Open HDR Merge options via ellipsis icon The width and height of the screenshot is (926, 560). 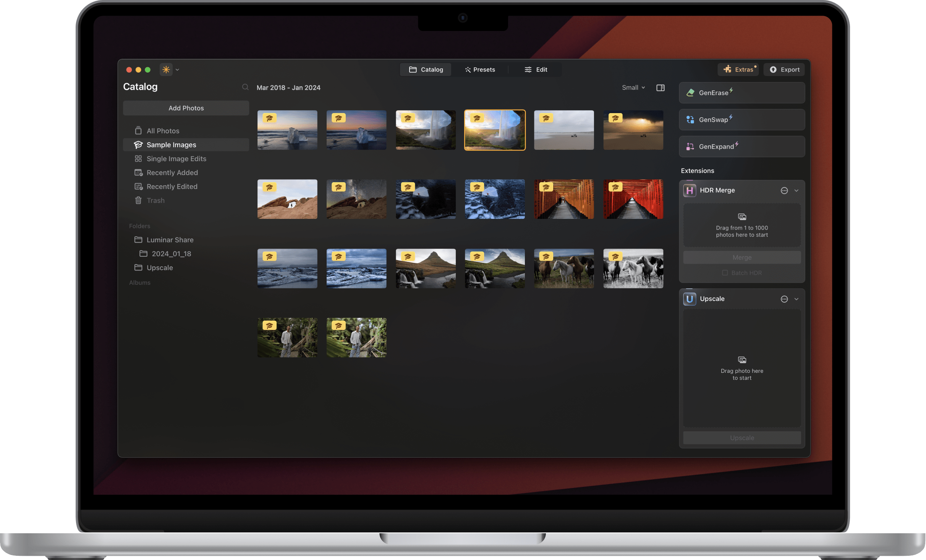tap(784, 190)
